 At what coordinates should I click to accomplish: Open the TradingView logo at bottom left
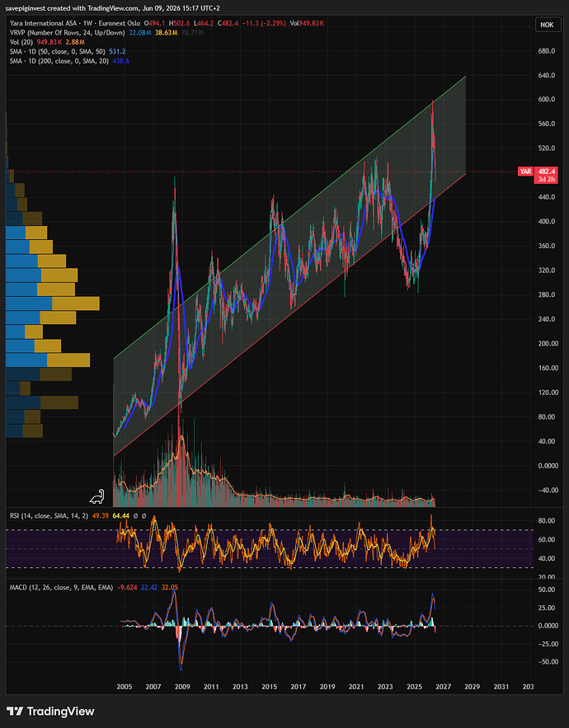pos(50,712)
